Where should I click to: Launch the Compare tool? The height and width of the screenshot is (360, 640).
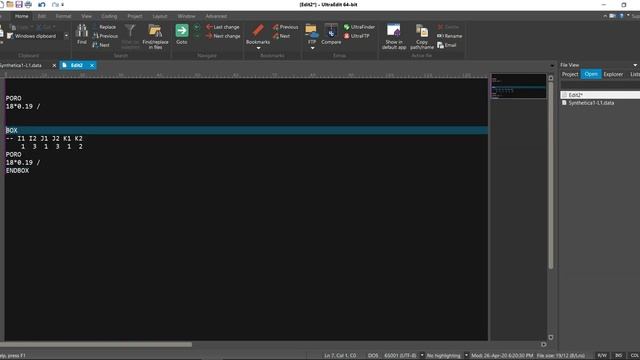click(x=331, y=34)
